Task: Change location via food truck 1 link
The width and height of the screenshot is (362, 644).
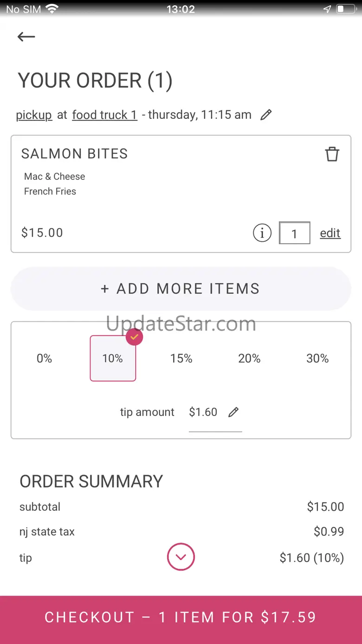Action: pyautogui.click(x=105, y=115)
